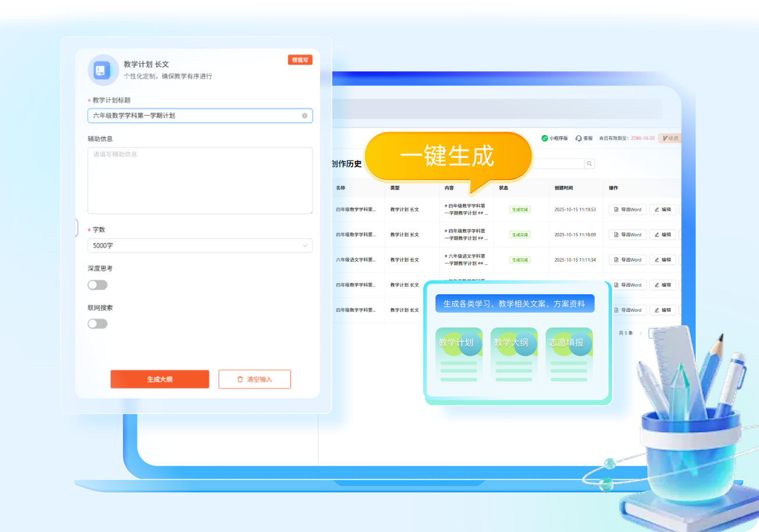This screenshot has height=532, width=759.
Task: Enable the 深度思考 toggle
Action: pyautogui.click(x=97, y=285)
